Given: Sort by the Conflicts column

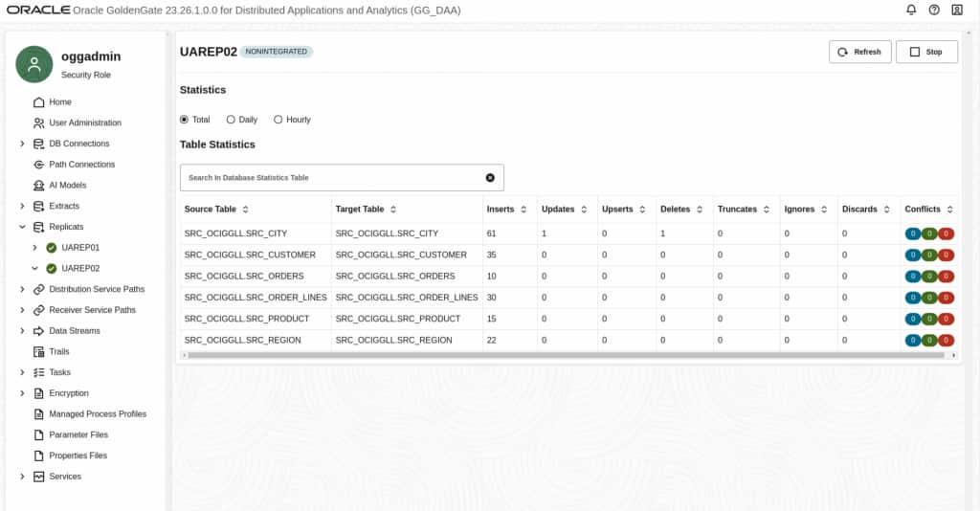Looking at the screenshot, I should point(950,210).
